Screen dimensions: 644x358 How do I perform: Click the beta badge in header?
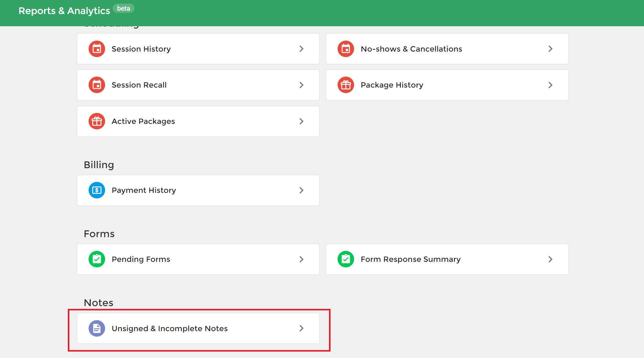point(124,8)
